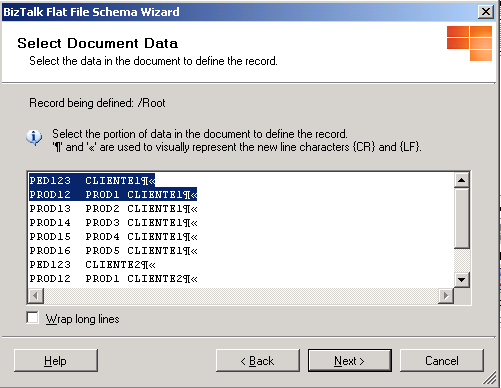Click the 'Record being defined: /Root' label
The height and width of the screenshot is (388, 501).
(x=97, y=103)
